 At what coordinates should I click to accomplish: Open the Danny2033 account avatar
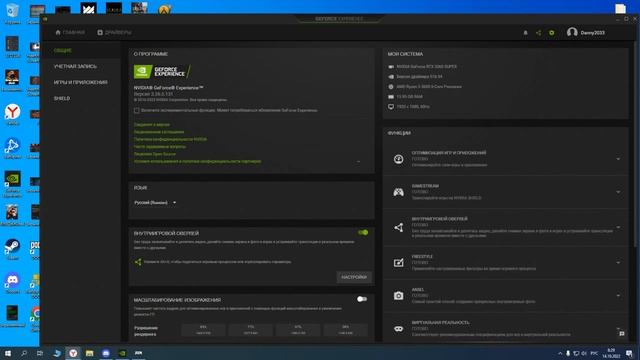tap(572, 32)
